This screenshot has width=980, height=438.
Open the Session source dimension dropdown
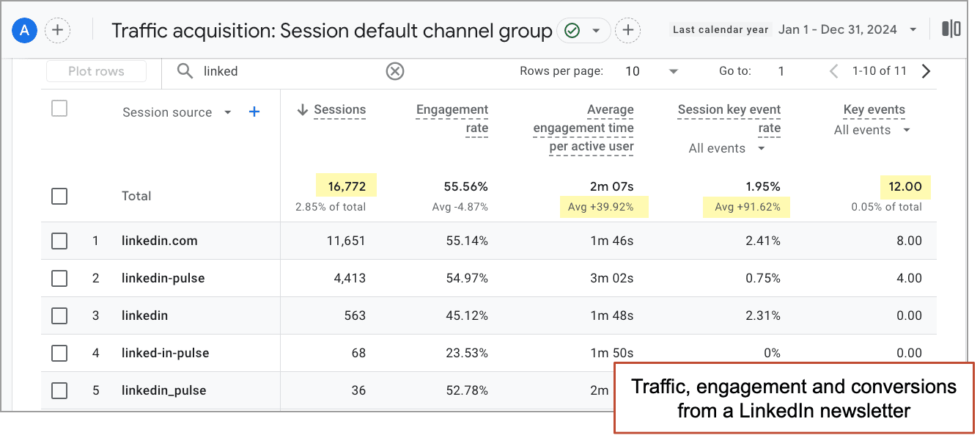pos(177,112)
